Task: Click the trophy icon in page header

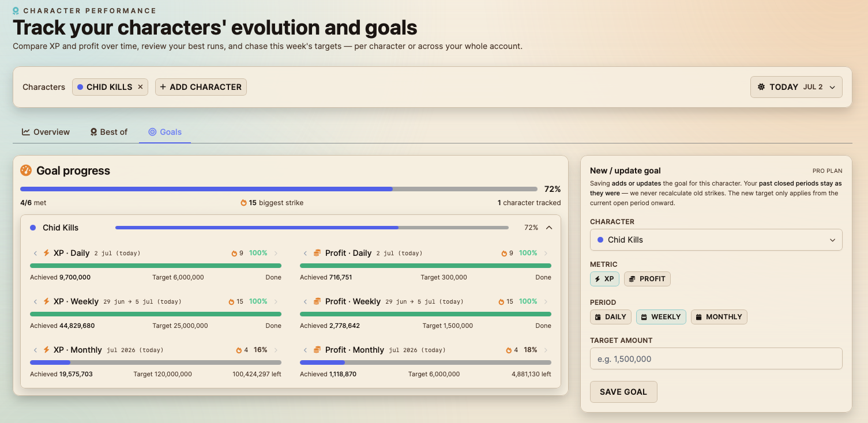Action: tap(16, 10)
